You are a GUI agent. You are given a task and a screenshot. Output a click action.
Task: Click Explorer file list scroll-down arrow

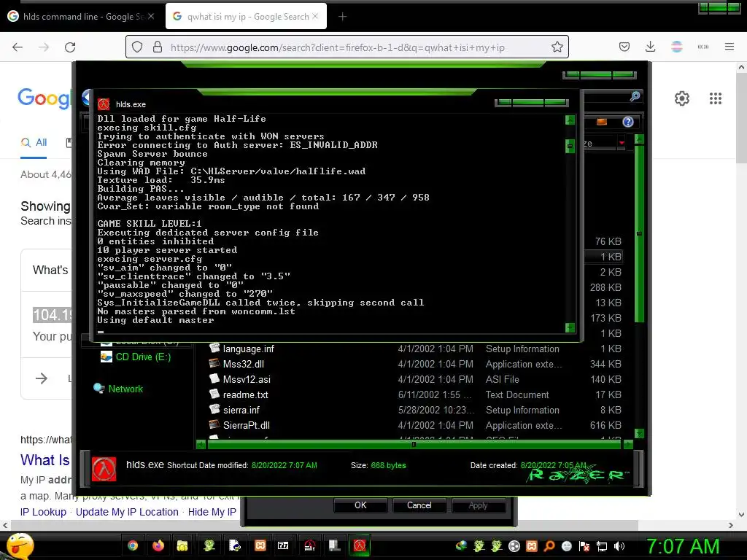pos(639,433)
